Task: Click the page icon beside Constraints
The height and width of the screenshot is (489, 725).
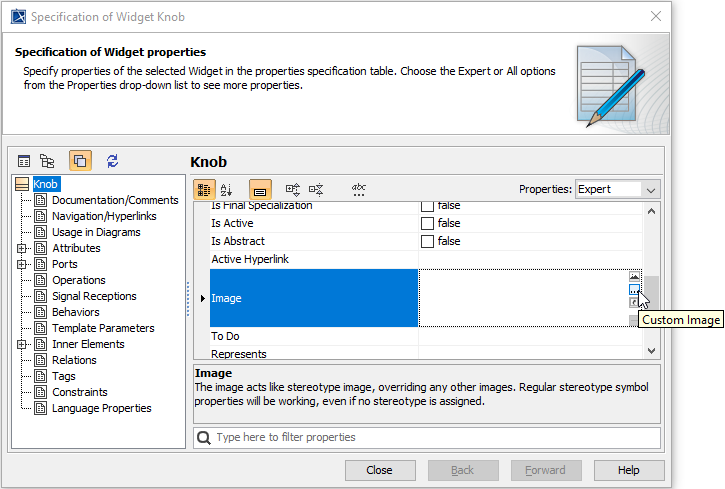Action: (41, 392)
